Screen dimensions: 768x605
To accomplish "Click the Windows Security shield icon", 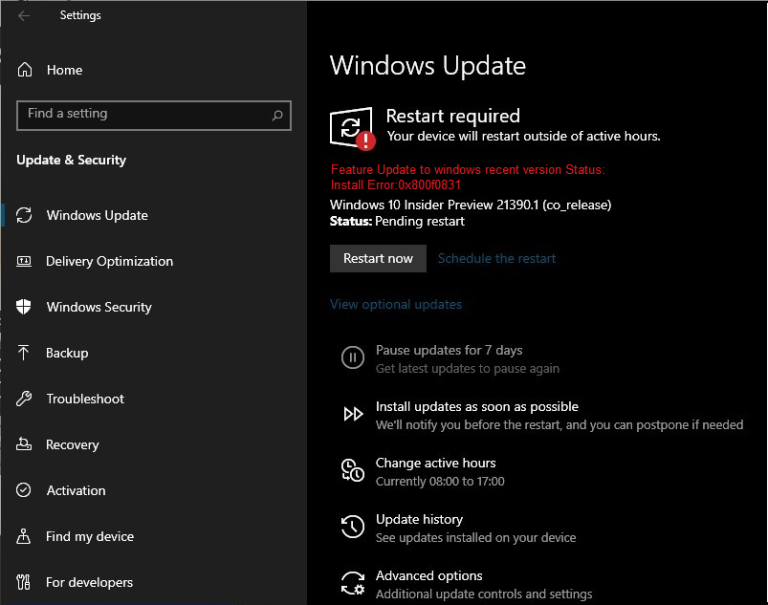I will pos(24,307).
